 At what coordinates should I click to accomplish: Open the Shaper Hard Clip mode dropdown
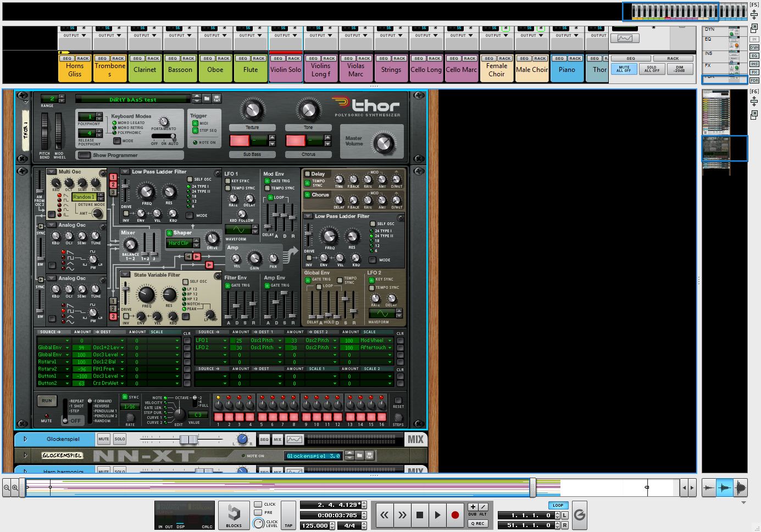coord(179,243)
